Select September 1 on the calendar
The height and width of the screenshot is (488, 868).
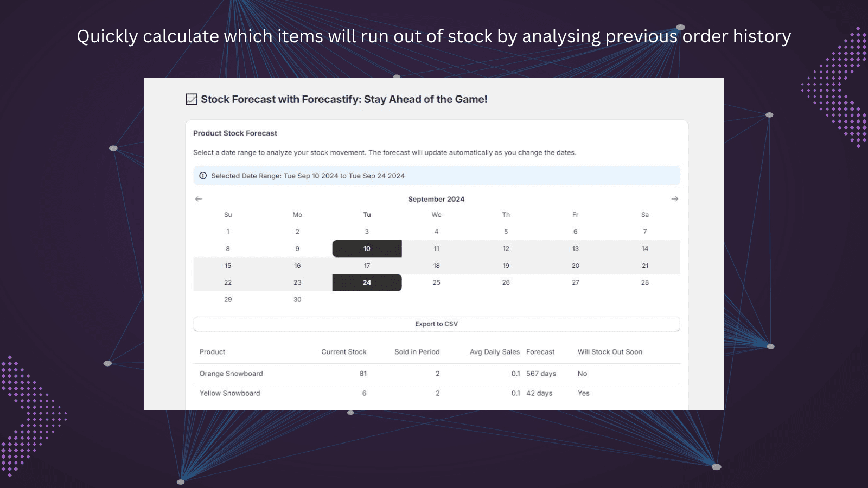click(x=227, y=231)
